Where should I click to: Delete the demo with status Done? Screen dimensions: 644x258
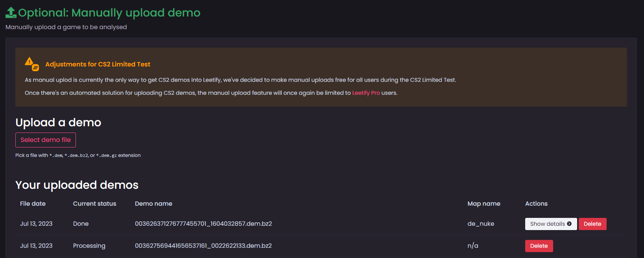592,224
